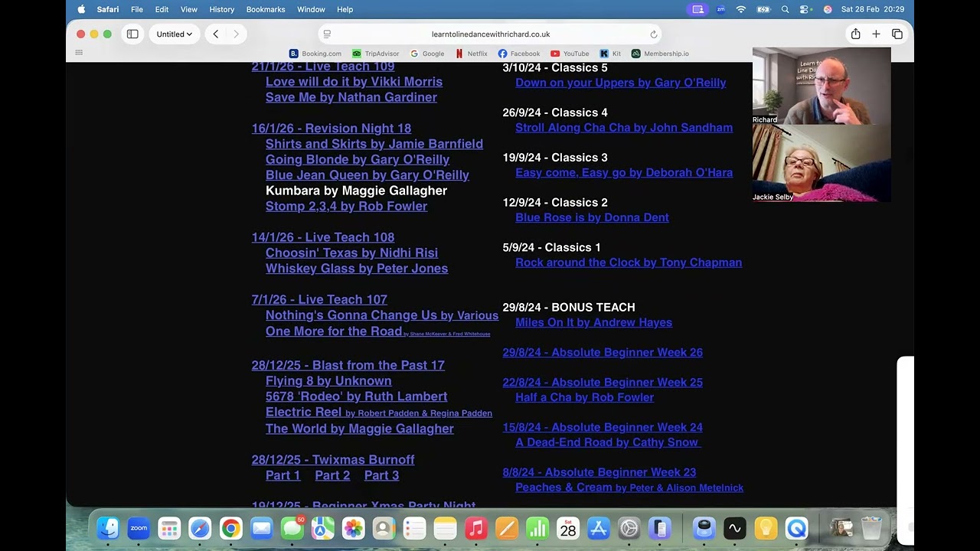
Task: Open 'Half a Cha by Rob Fowler' link
Action: 584,397
